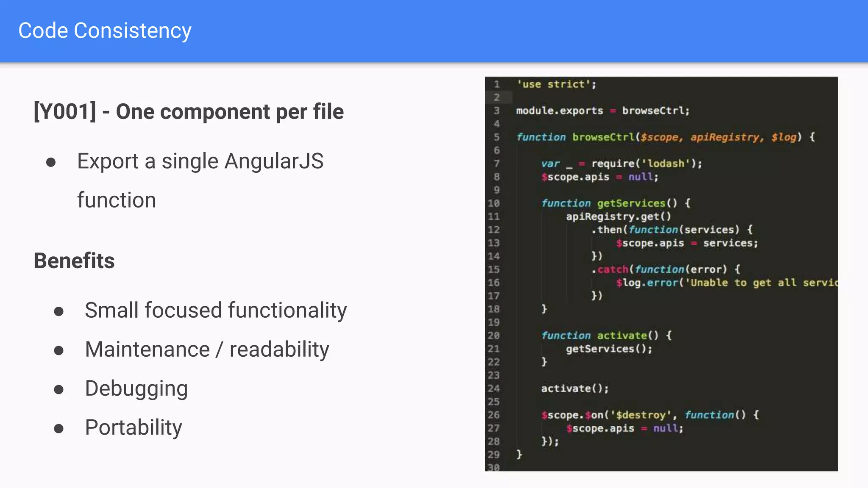868x488 pixels.
Task: Click first '$scope.apis = null;' on line 8
Action: pyautogui.click(x=600, y=177)
